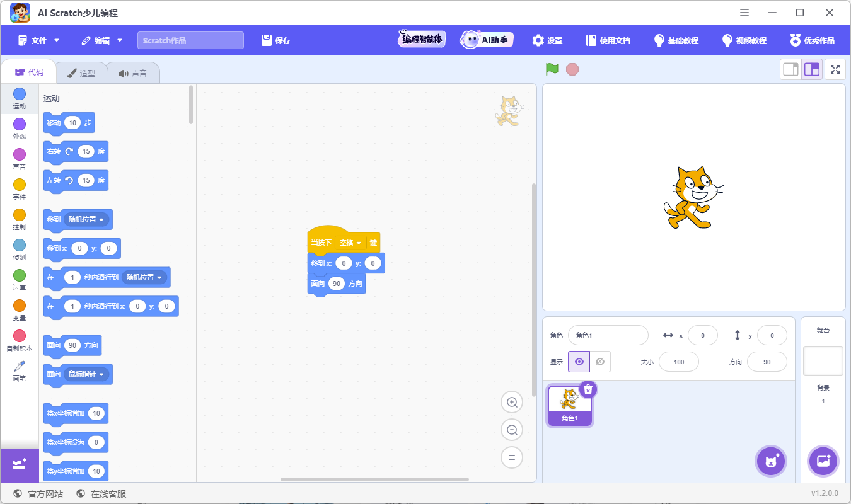This screenshot has height=504, width=851.
Task: Select the 自制积木 (My Blocks) category circle
Action: pos(20,336)
